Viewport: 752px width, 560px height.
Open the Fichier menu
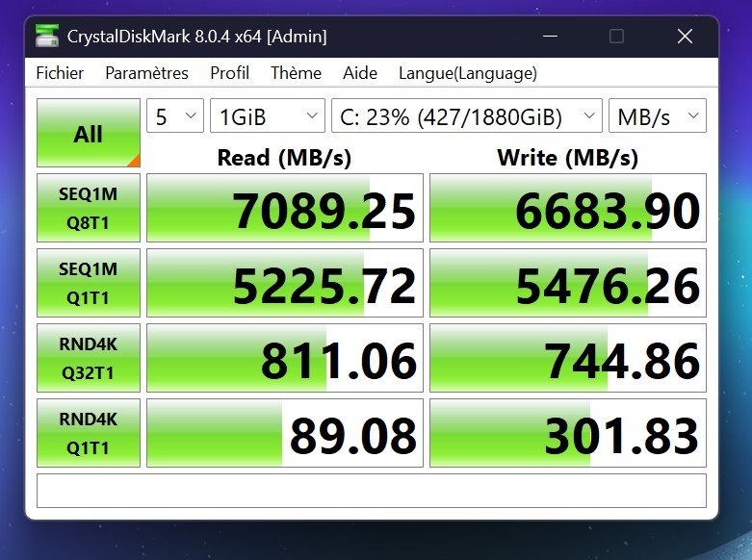[60, 73]
